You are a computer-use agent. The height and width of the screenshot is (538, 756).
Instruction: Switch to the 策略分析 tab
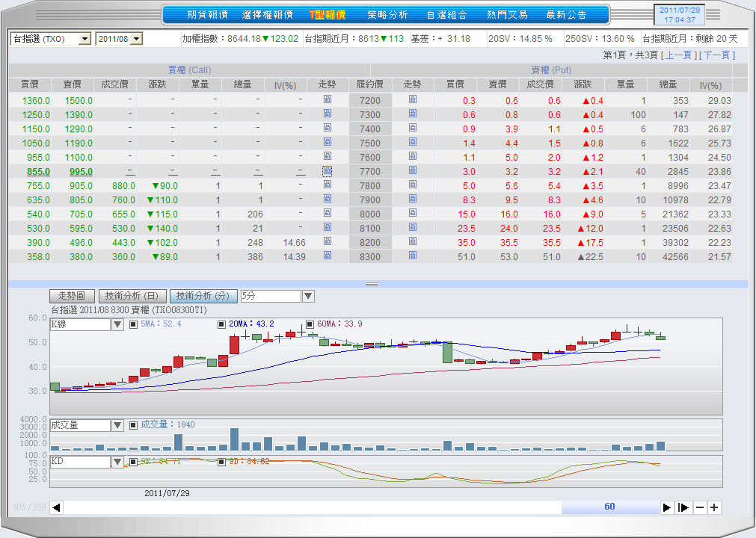[387, 15]
